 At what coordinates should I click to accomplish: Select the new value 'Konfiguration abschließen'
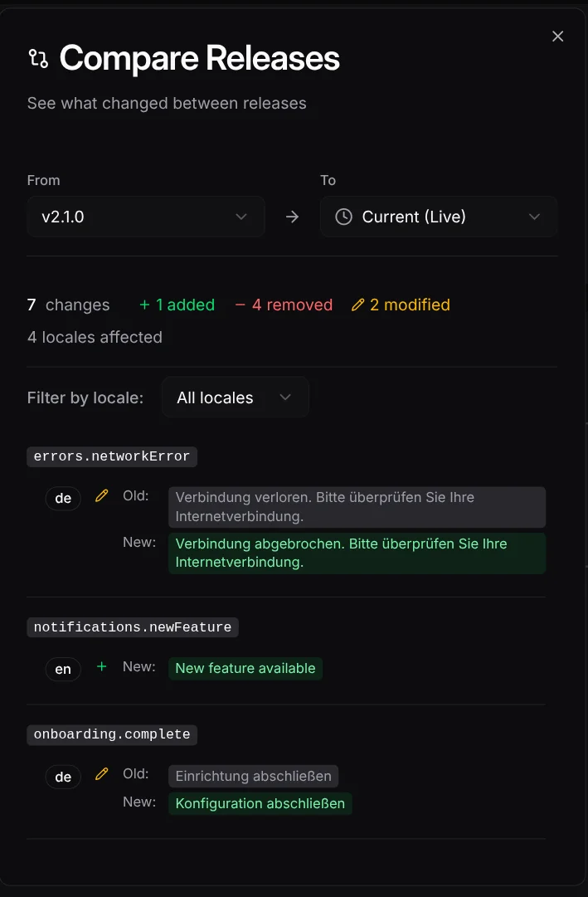[x=260, y=803]
